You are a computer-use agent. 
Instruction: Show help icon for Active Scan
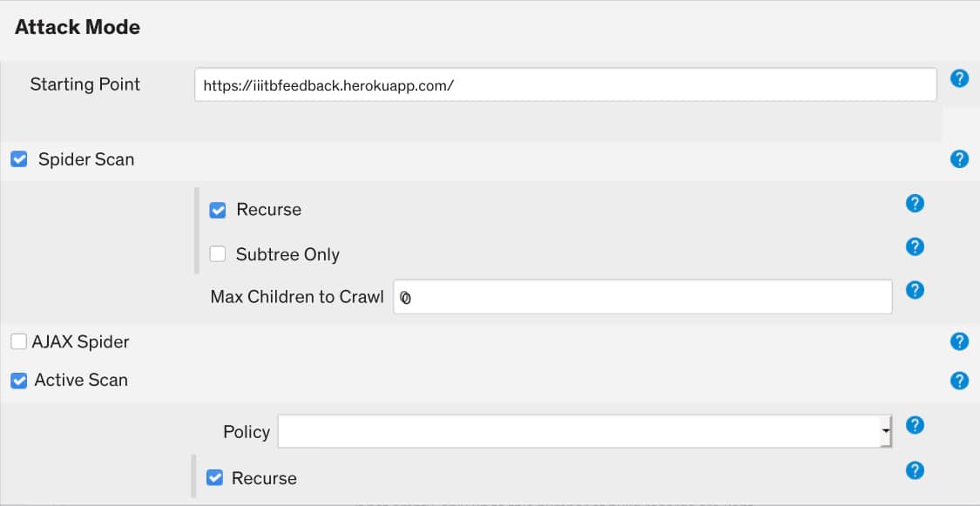click(959, 381)
